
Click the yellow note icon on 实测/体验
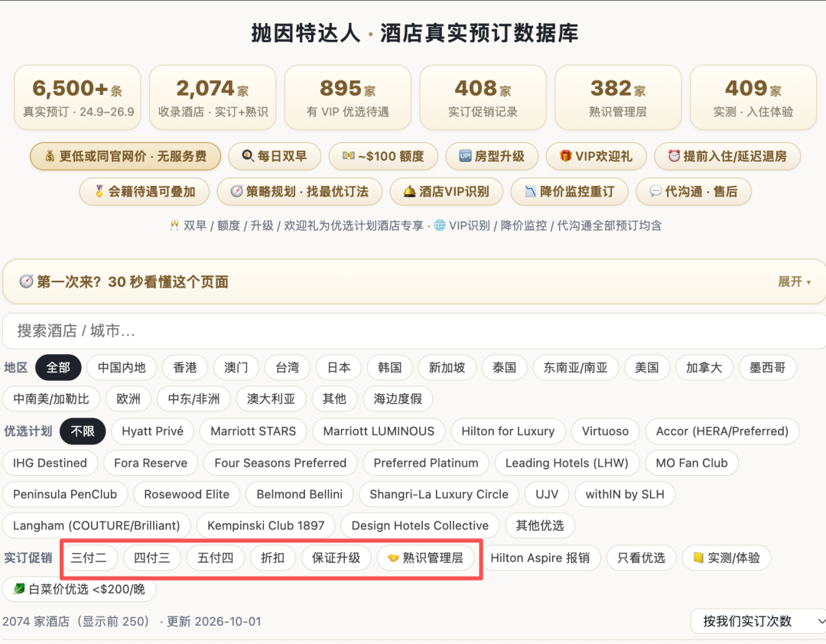[698, 558]
